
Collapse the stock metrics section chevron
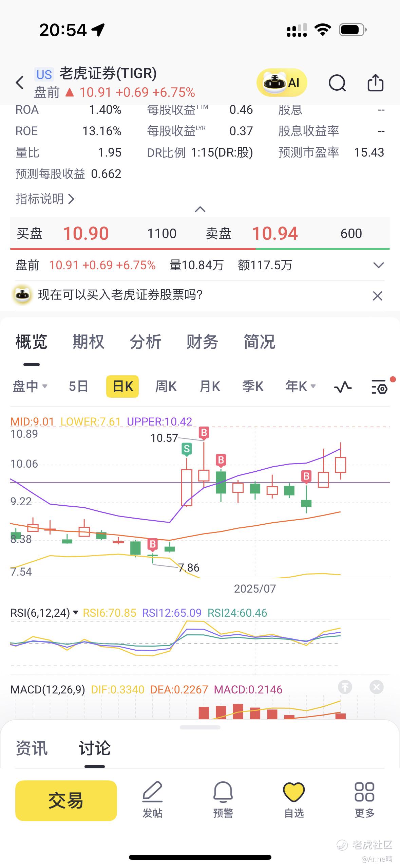(200, 209)
